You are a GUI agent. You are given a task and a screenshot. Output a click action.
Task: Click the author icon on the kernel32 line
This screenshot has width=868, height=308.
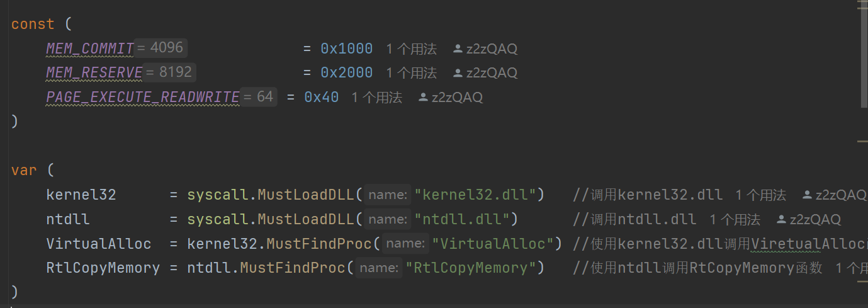(807, 195)
